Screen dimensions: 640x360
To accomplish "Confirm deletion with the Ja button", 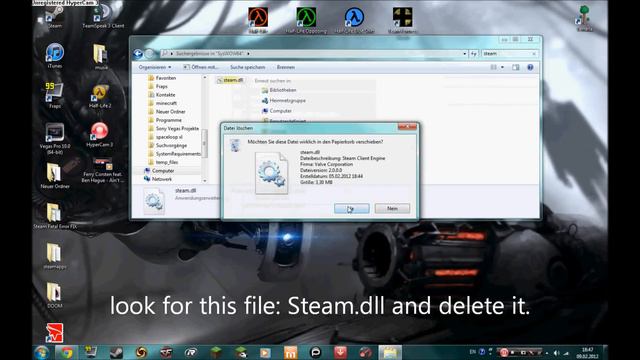I will point(351,209).
